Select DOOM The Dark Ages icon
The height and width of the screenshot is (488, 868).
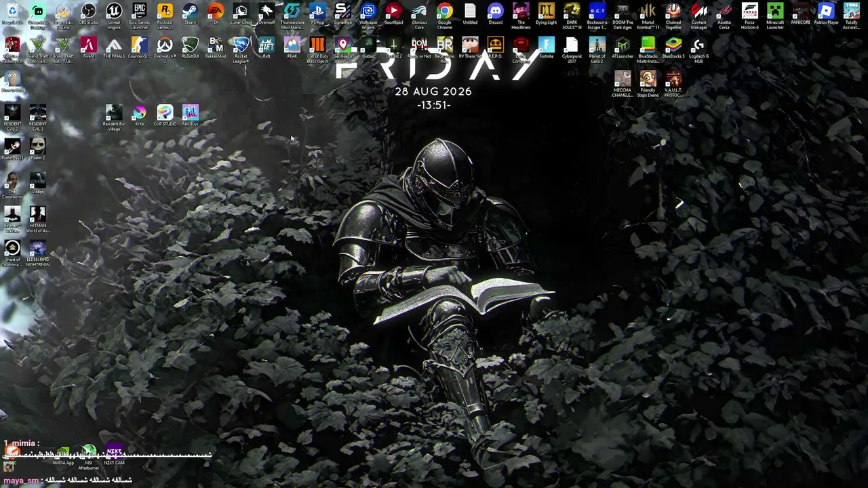[623, 16]
